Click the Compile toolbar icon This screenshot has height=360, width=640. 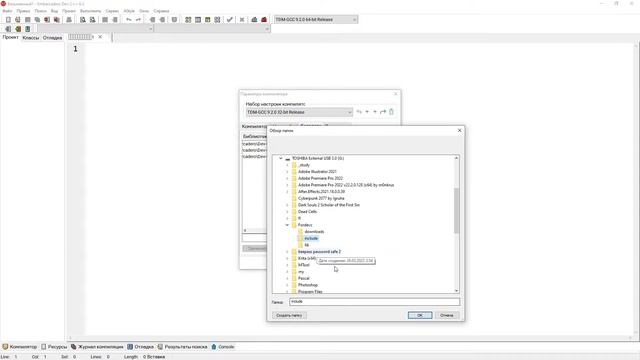click(x=188, y=20)
